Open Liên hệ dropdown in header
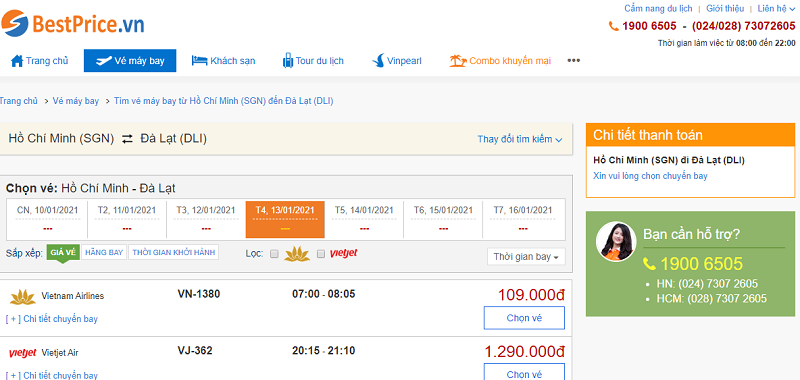The height and width of the screenshot is (380, 800). click(x=777, y=9)
